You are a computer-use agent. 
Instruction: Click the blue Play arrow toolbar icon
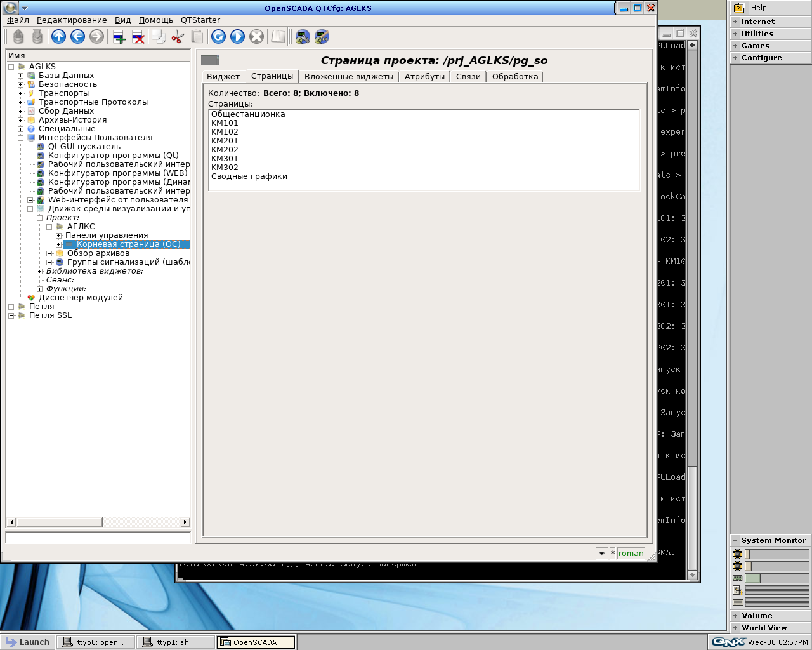237,37
